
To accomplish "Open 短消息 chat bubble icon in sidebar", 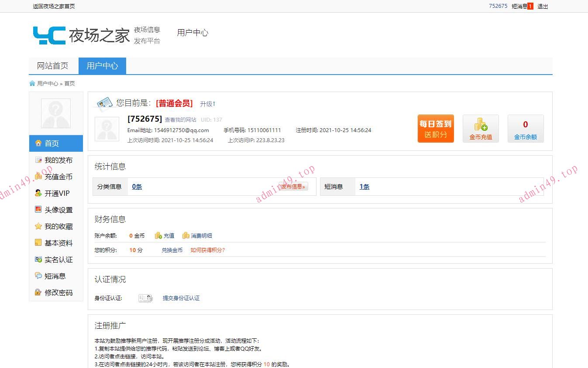I will [38, 276].
